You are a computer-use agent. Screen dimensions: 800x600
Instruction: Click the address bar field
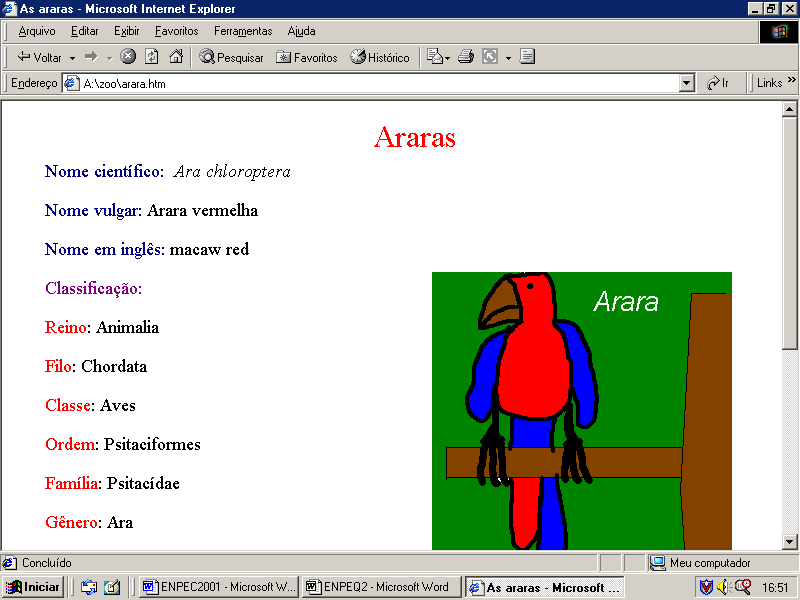coord(379,83)
